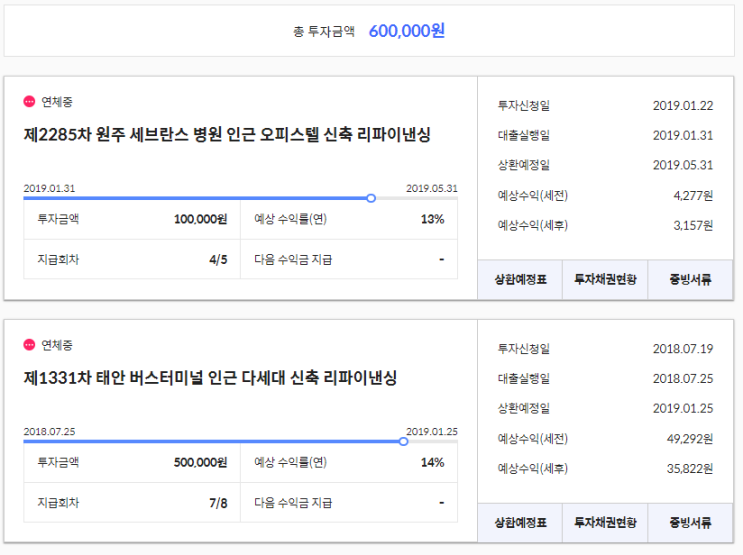The width and height of the screenshot is (743, 555).
Task: Click payment round value 7/8
Action: (x=218, y=503)
